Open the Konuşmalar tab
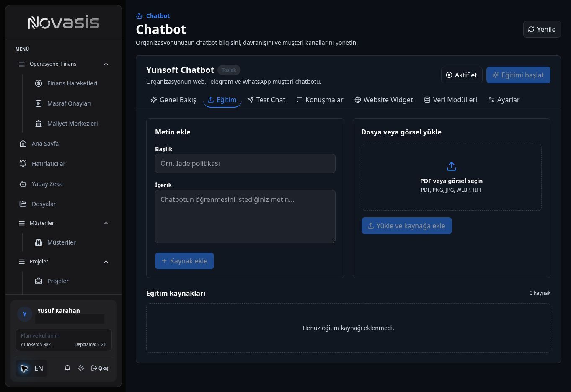Screen dimensions: 571x392 [320, 100]
